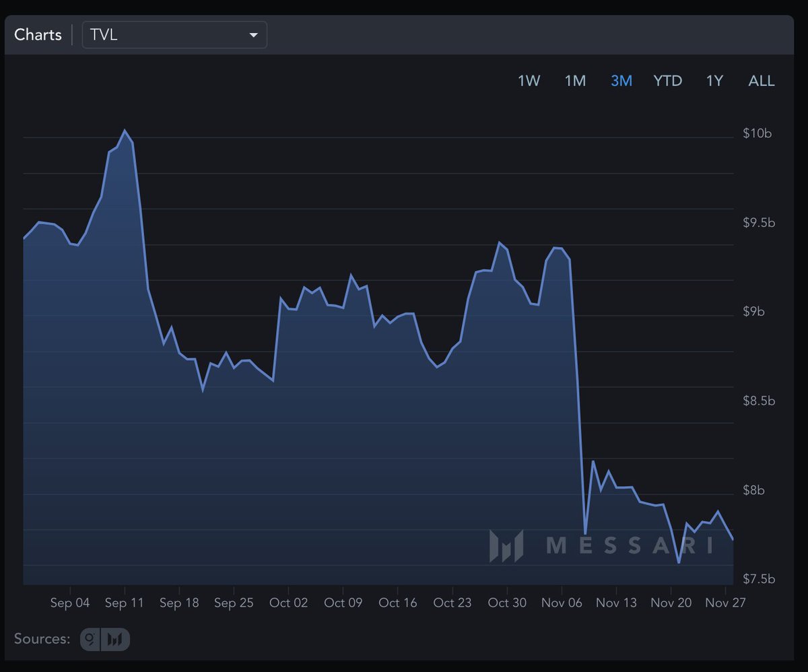This screenshot has height=672, width=808.
Task: Click the Messari source icon
Action: (x=113, y=639)
